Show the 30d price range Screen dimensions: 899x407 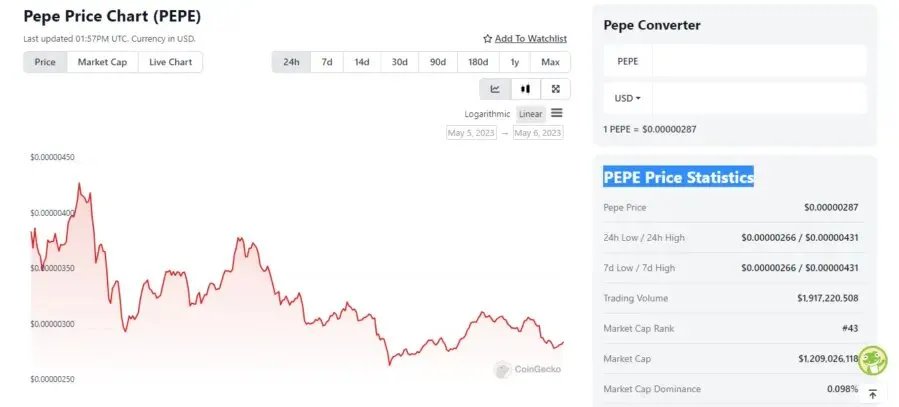399,62
